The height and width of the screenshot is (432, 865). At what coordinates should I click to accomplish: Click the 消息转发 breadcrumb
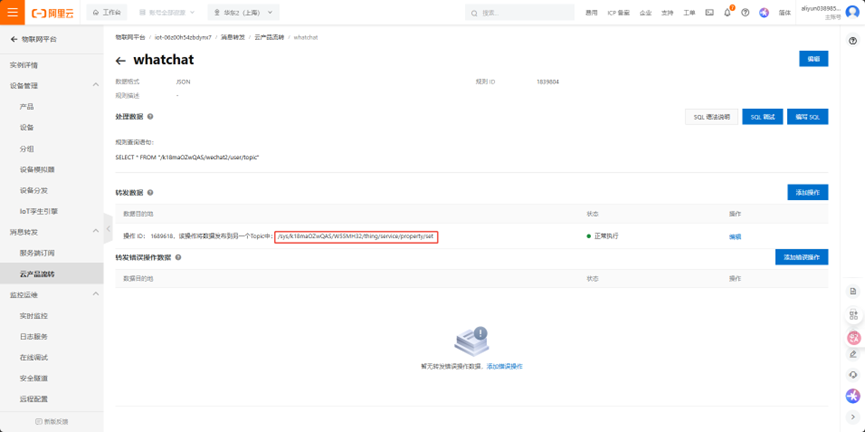231,37
